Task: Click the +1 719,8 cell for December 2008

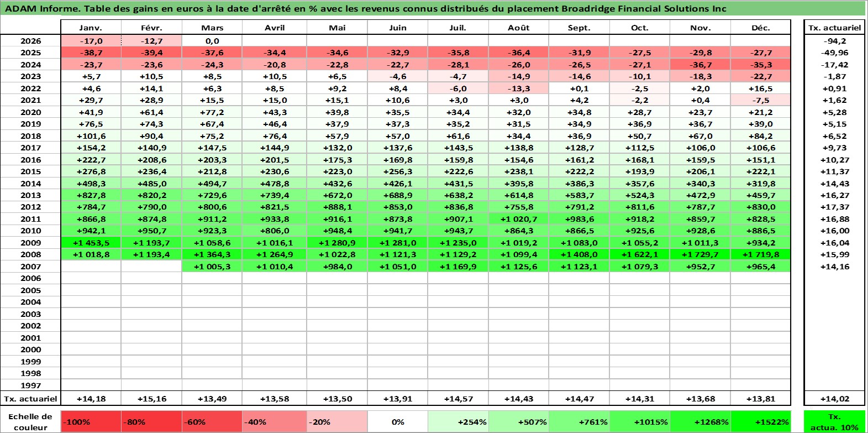Action: click(760, 254)
